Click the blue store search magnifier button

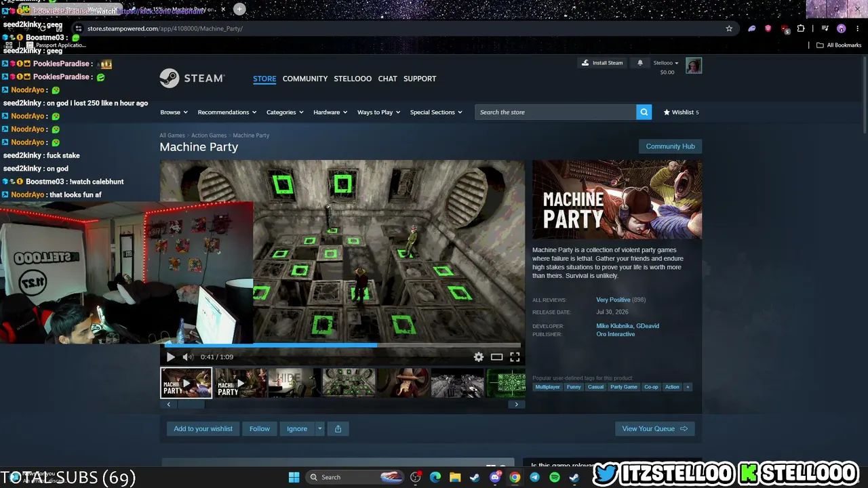pos(644,113)
